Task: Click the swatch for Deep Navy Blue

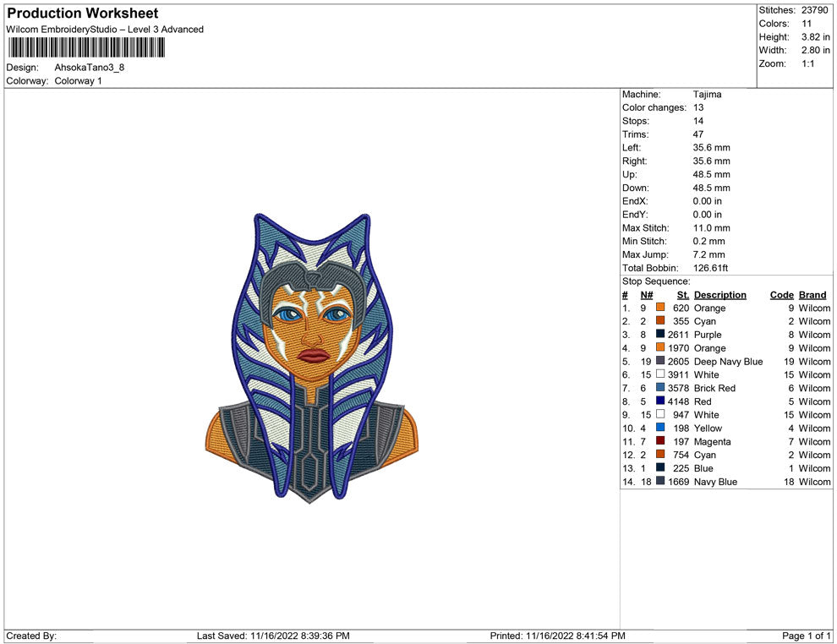Action: coord(660,361)
